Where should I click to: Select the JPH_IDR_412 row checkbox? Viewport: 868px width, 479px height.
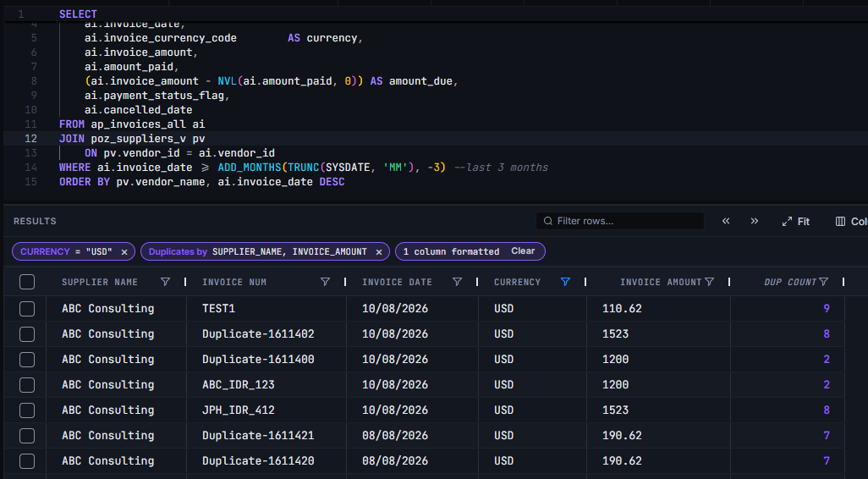[x=27, y=410]
